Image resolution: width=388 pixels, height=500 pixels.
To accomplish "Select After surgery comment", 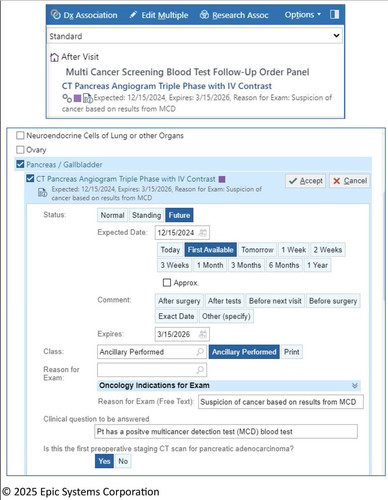I will pos(179,301).
